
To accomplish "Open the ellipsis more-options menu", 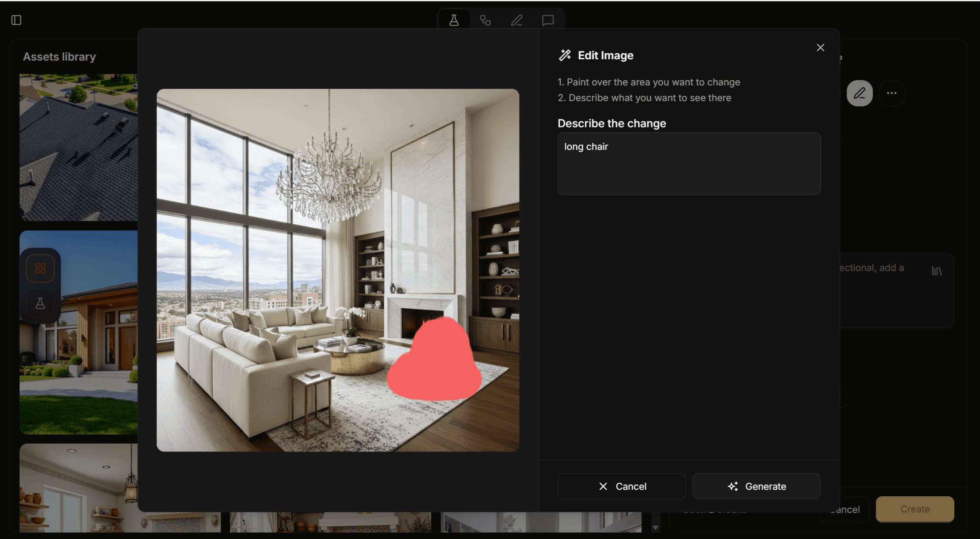I will click(892, 93).
